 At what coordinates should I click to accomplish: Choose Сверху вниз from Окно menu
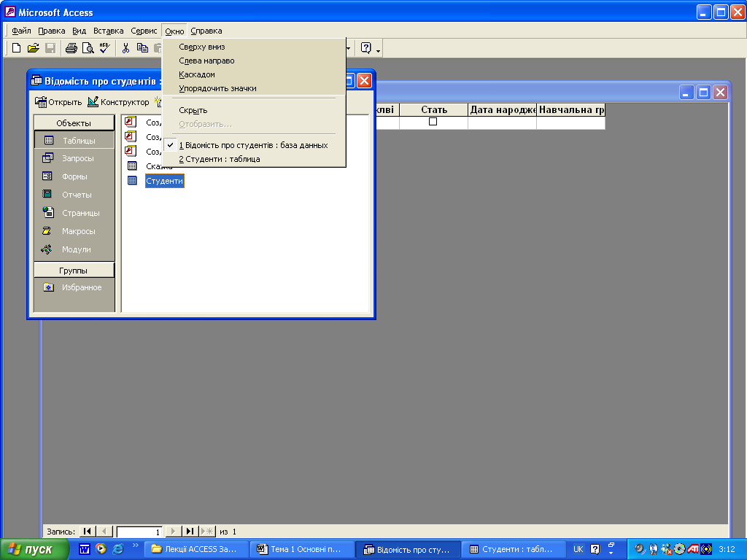254,47
